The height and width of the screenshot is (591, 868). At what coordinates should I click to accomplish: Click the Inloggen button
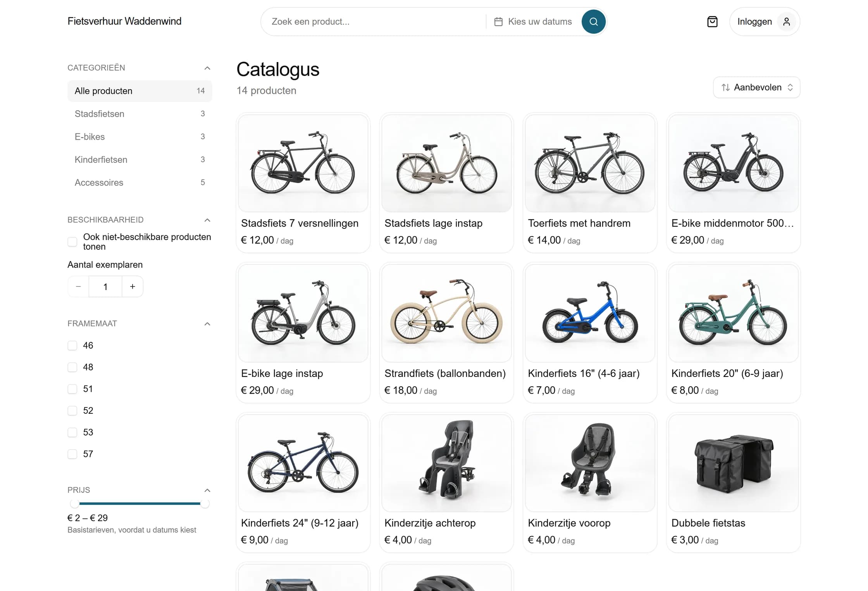tap(765, 22)
